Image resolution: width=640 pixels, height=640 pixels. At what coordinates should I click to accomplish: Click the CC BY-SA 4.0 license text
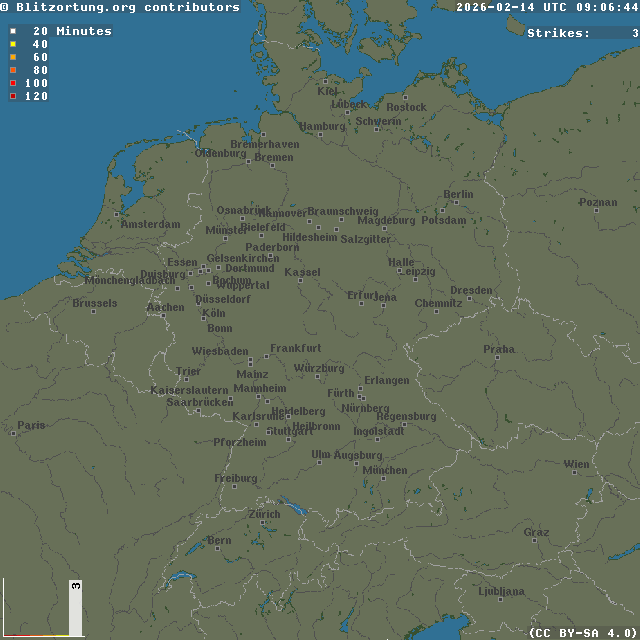point(582,632)
